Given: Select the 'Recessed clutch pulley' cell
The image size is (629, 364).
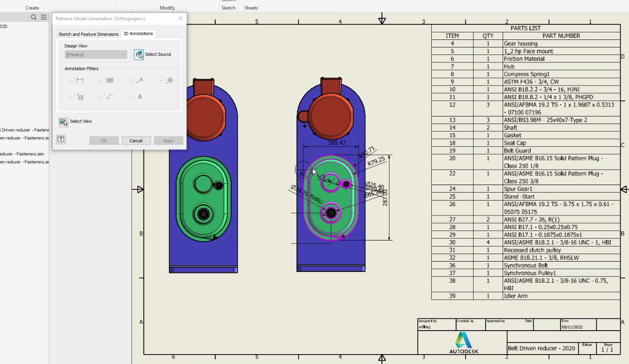Looking at the screenshot, I should (561, 250).
